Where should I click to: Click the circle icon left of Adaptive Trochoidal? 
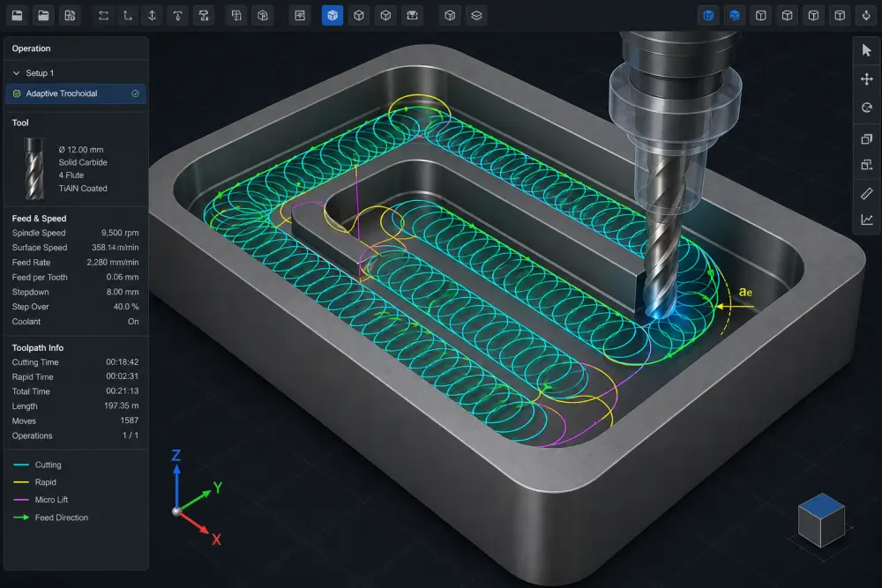click(x=17, y=93)
